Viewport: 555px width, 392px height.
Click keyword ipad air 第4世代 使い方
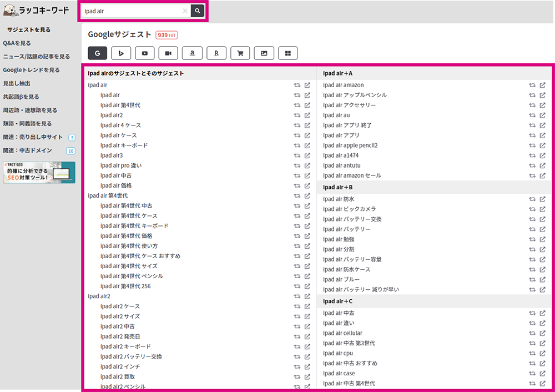coord(129,246)
